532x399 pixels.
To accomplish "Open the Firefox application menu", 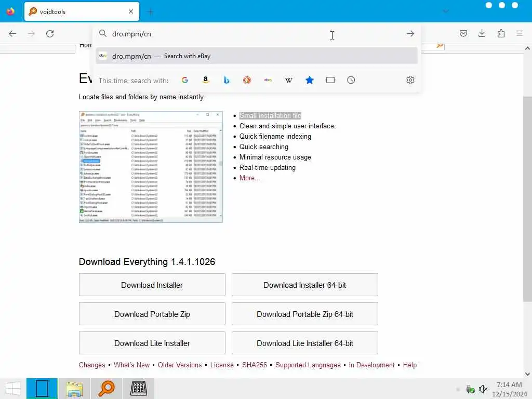I will pos(520,33).
